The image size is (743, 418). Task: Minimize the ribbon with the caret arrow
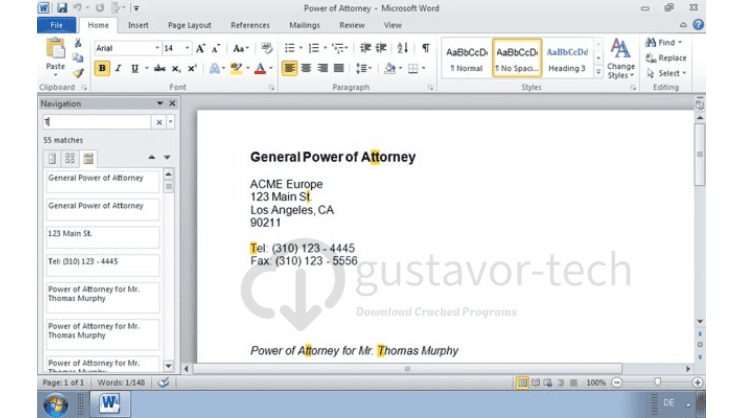coord(683,25)
